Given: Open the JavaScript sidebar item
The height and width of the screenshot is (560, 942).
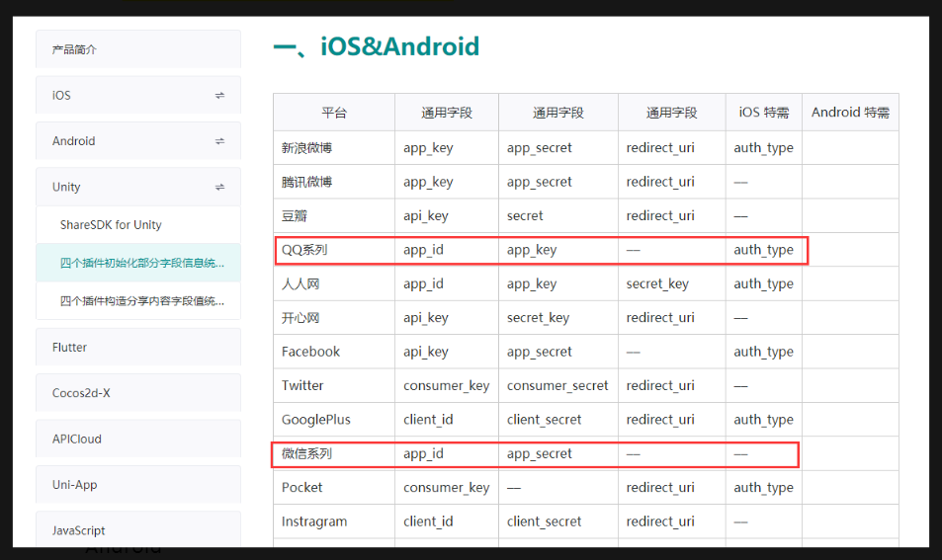Looking at the screenshot, I should tap(138, 530).
